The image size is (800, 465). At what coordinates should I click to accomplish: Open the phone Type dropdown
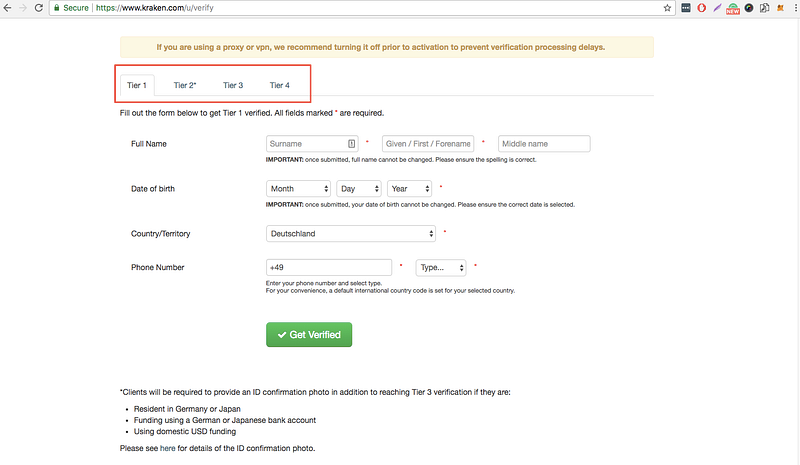point(441,267)
